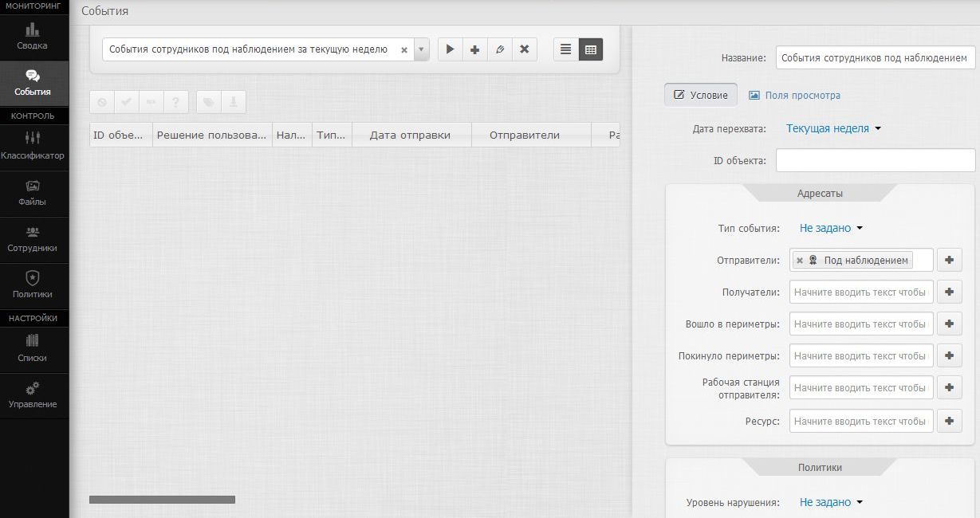
Task: Add a sender with Отправители plus button
Action: click(949, 260)
